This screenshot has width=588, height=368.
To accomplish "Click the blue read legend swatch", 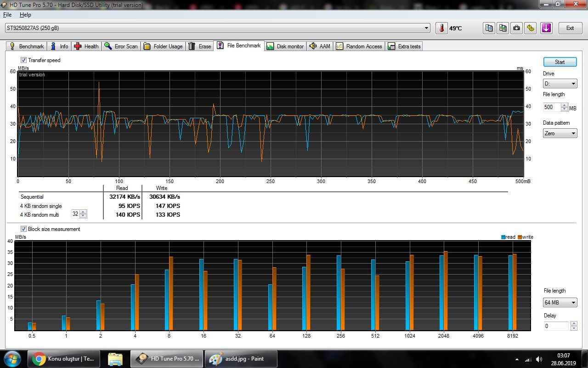I will point(503,237).
